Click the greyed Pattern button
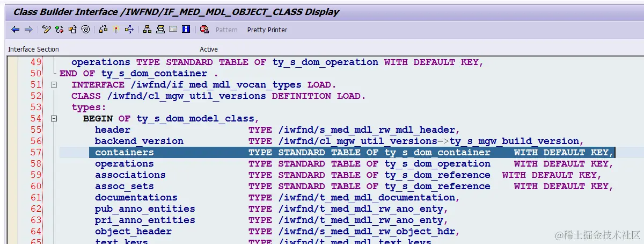The height and width of the screenshot is (244, 644). pos(226,30)
